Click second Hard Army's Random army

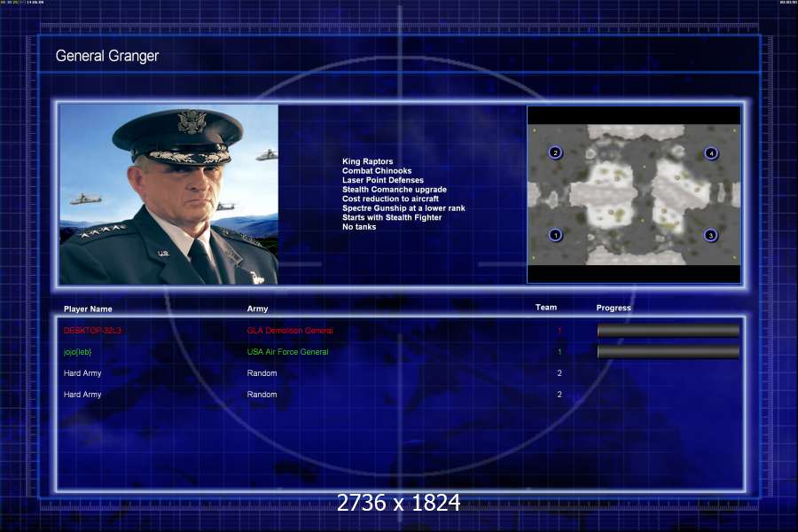pyautogui.click(x=262, y=395)
